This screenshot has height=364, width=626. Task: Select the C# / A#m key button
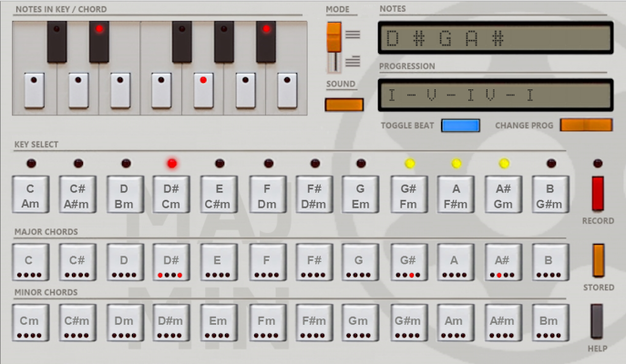(x=77, y=195)
